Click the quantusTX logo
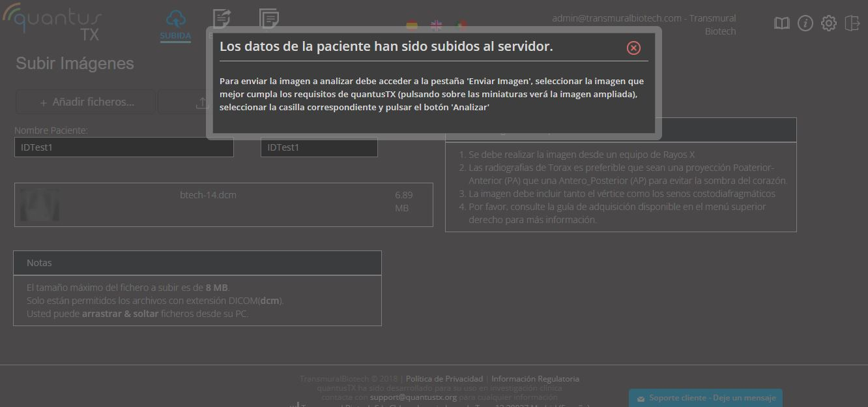 52,22
